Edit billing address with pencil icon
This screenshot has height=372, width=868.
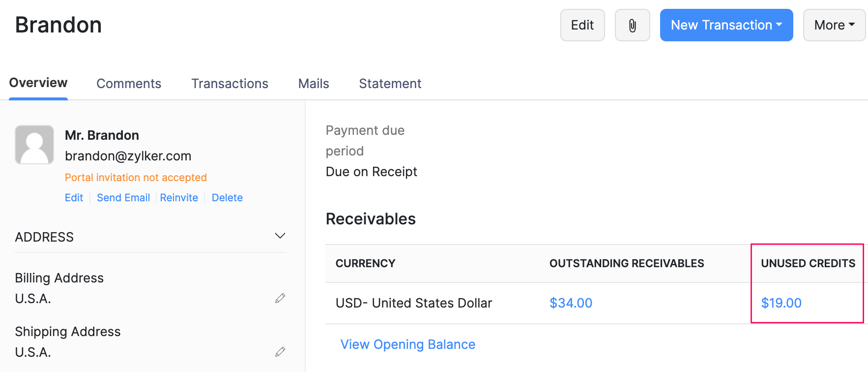click(280, 298)
